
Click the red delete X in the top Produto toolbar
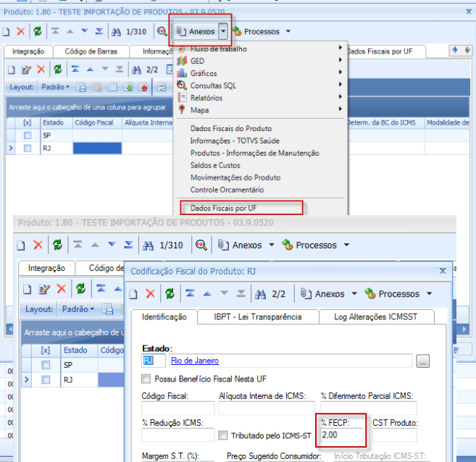pyautogui.click(x=20, y=31)
